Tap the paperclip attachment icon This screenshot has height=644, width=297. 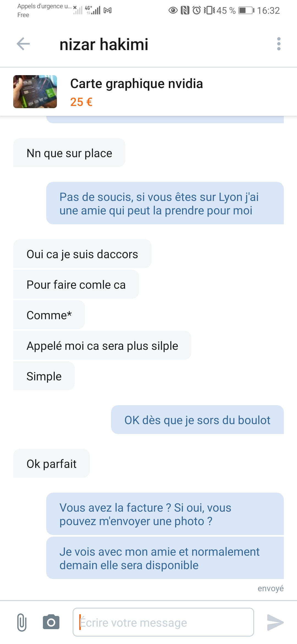(x=22, y=622)
